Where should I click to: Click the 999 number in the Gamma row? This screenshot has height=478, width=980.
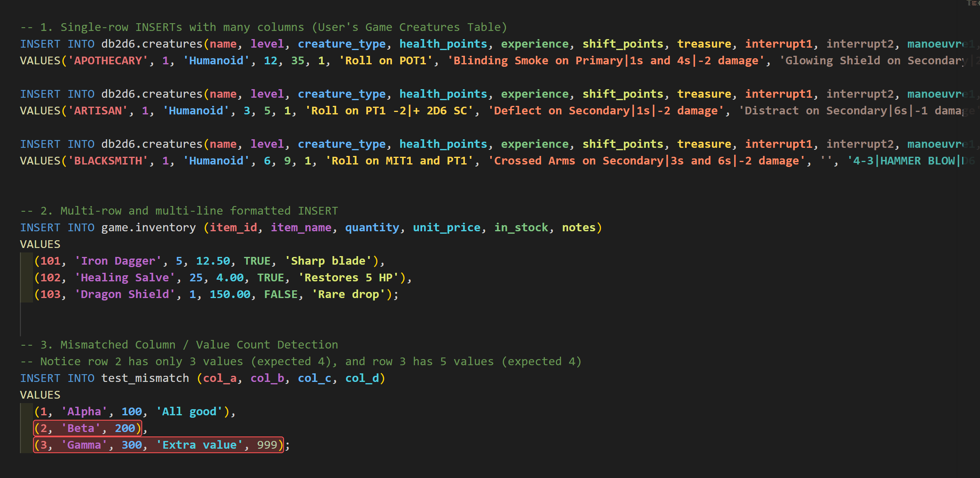tap(267, 445)
